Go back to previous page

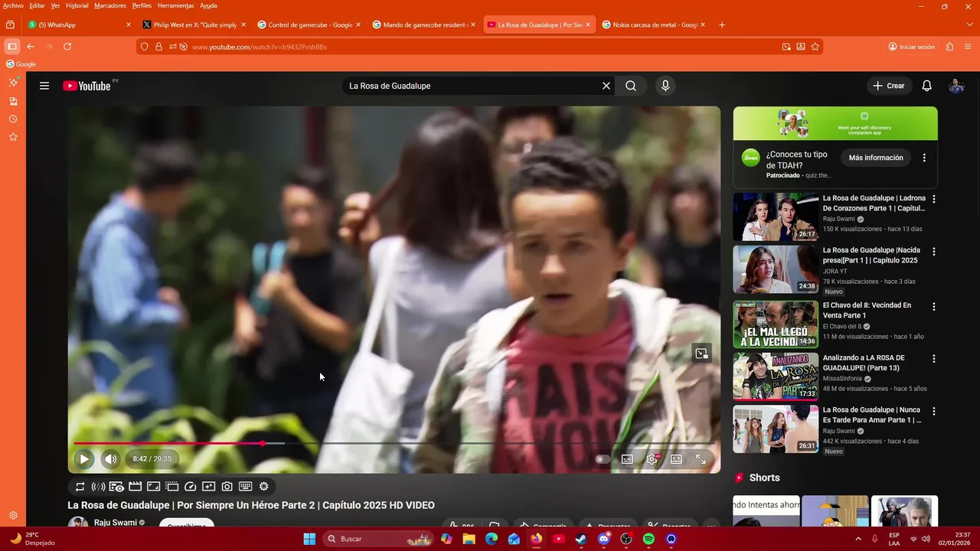coord(31,47)
